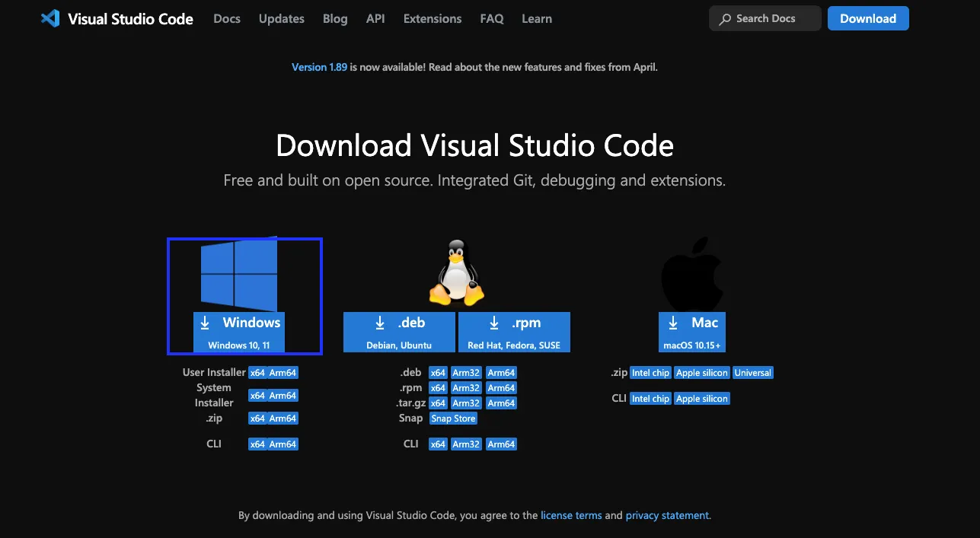Screen dimensions: 980x538
Task: Get Mac .zip for Intel chip
Action: [650, 373]
